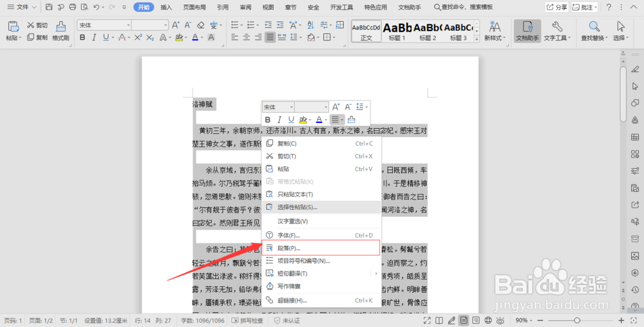The image size is (644, 327).
Task: Open the ribbon font name dropdown (宋体)
Action: pos(128,25)
